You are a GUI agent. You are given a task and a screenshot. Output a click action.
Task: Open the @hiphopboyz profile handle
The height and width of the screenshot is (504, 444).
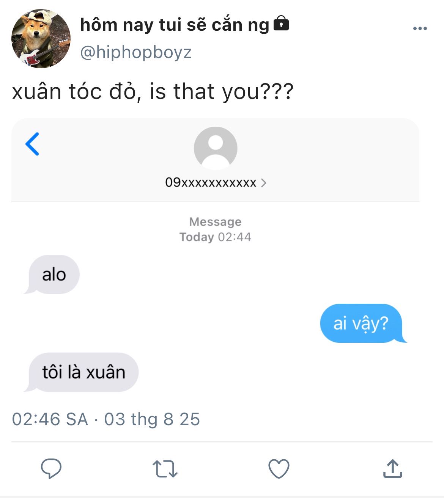pos(136,52)
